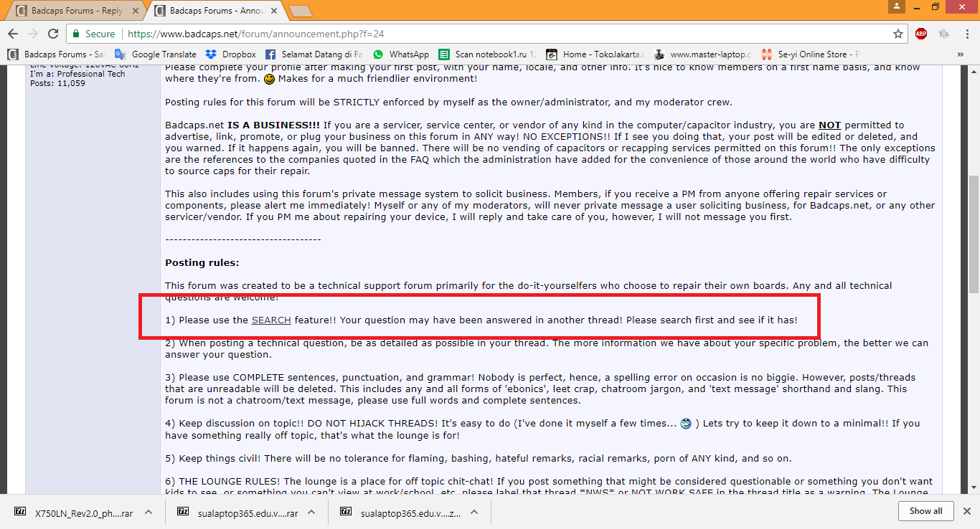Image resolution: width=980 pixels, height=529 pixels.
Task: Click the grayed extension icon beside Adblock Plus
Action: point(943,34)
